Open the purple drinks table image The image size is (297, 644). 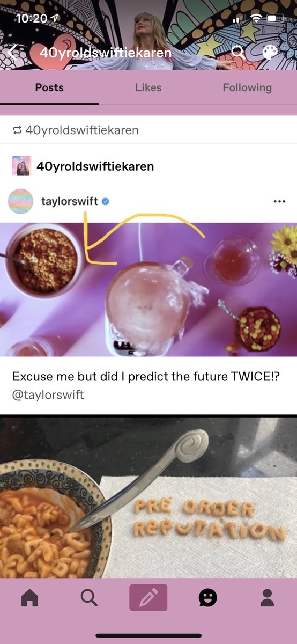(x=148, y=290)
